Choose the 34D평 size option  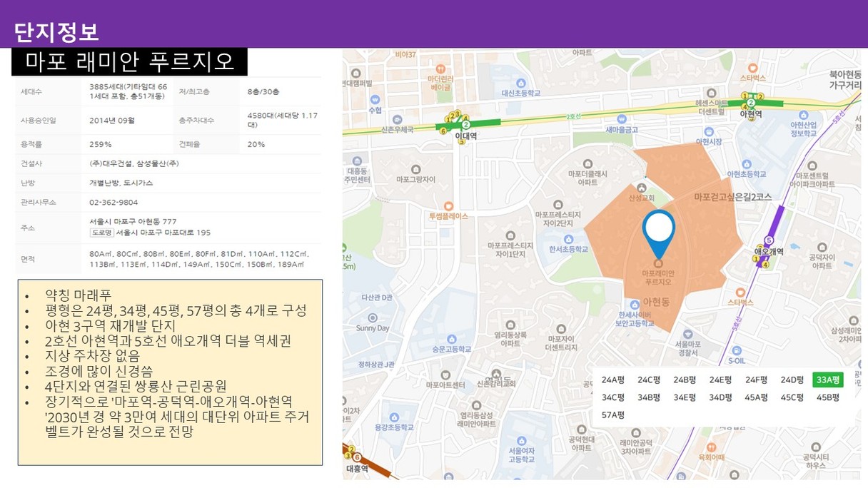pyautogui.click(x=720, y=397)
